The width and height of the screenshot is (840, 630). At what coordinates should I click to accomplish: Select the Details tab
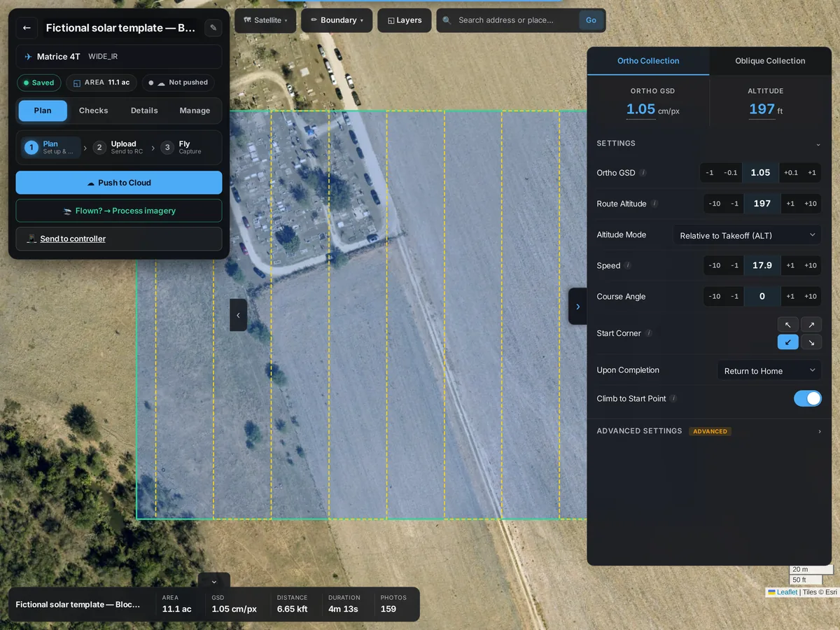[144, 111]
